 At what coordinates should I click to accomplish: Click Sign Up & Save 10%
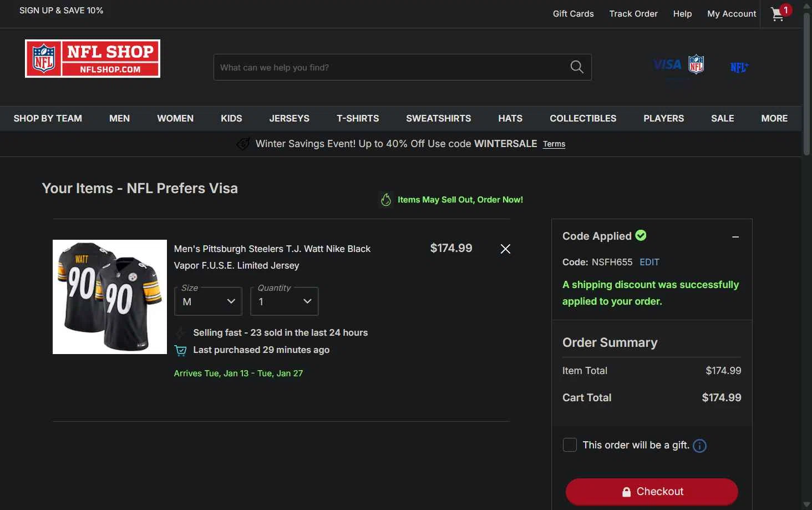(61, 11)
